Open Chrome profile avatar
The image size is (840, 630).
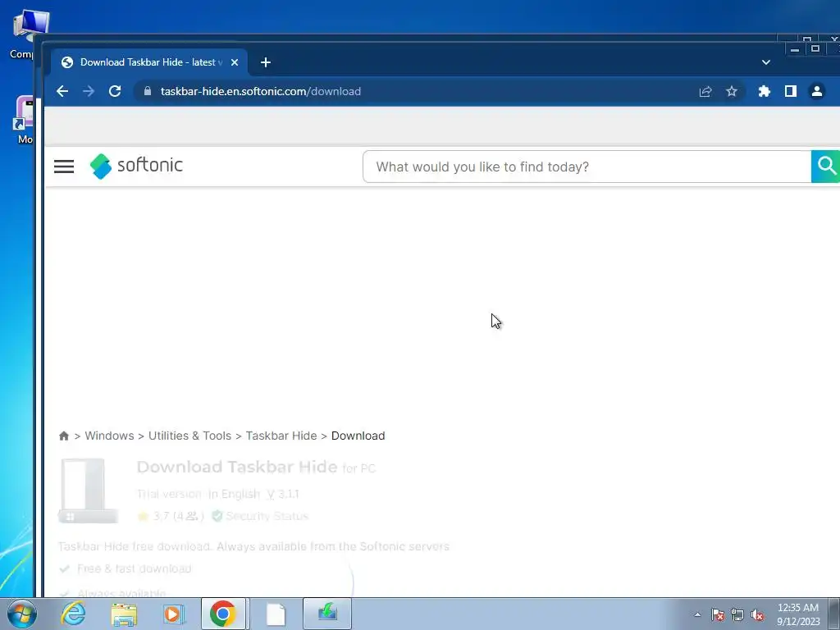(x=817, y=92)
